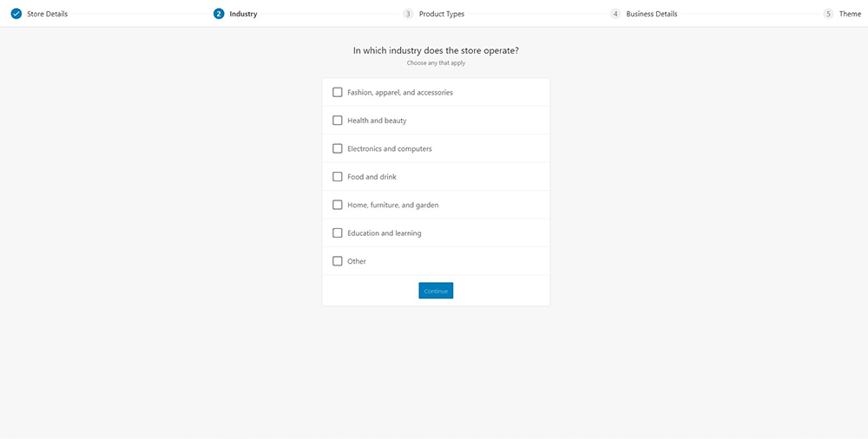This screenshot has height=439, width=868.
Task: Tick the Health and beauty checkbox
Action: pyautogui.click(x=338, y=121)
